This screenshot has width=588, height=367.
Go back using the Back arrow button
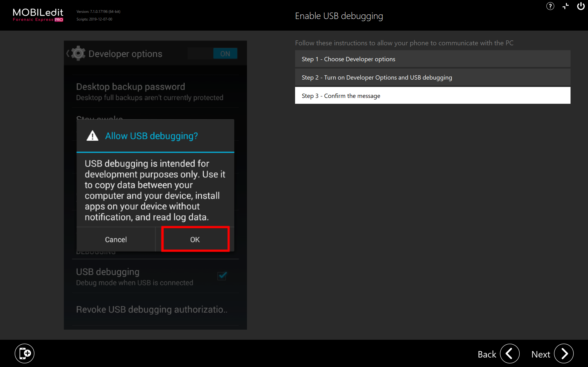click(x=510, y=354)
